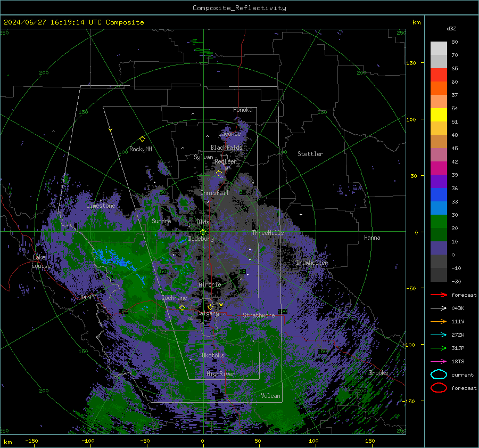Click the yellow diamond marker beside RockyMH
The width and height of the screenshot is (479, 448).
tap(142, 139)
